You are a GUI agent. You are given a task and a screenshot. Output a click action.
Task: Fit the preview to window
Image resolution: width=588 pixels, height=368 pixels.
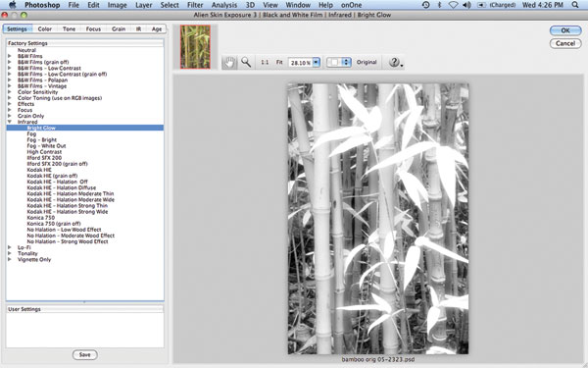[279, 63]
